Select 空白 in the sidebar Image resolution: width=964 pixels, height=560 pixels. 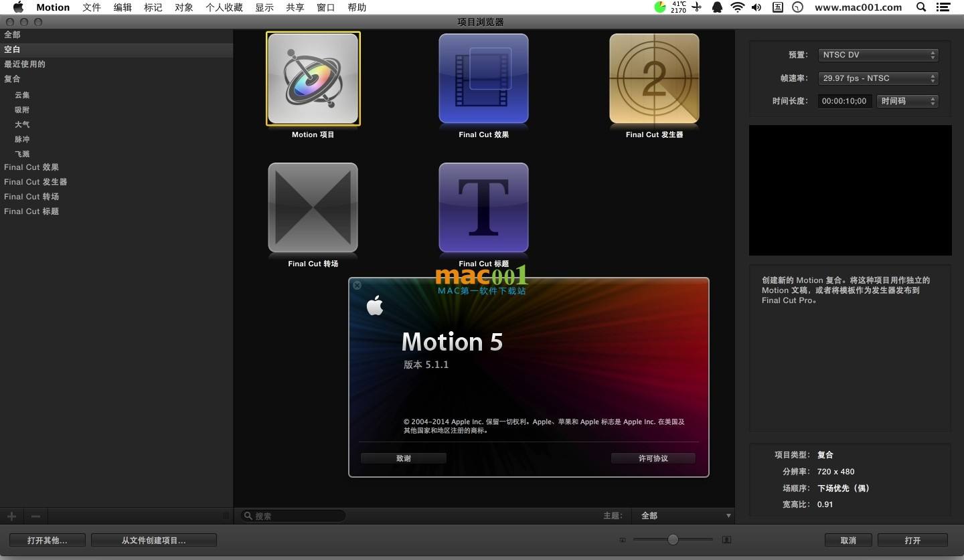pos(116,50)
